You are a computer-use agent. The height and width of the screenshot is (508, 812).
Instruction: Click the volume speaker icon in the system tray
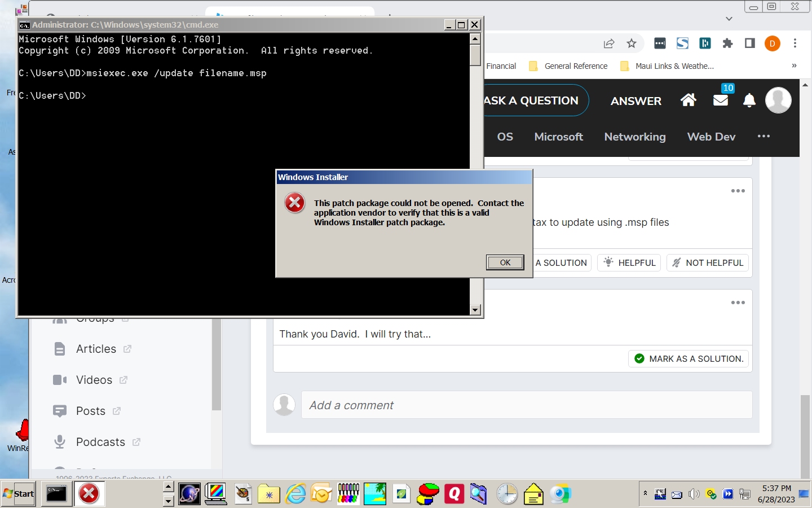(x=694, y=494)
